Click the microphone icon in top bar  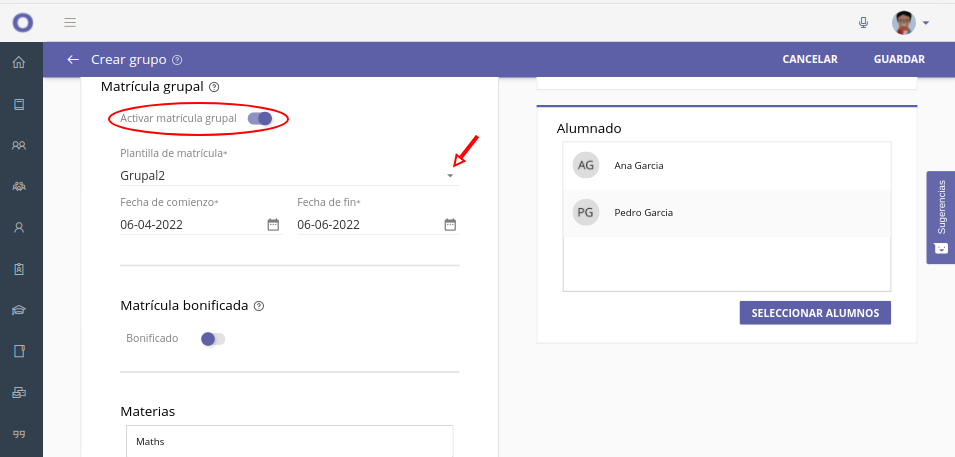click(x=863, y=22)
